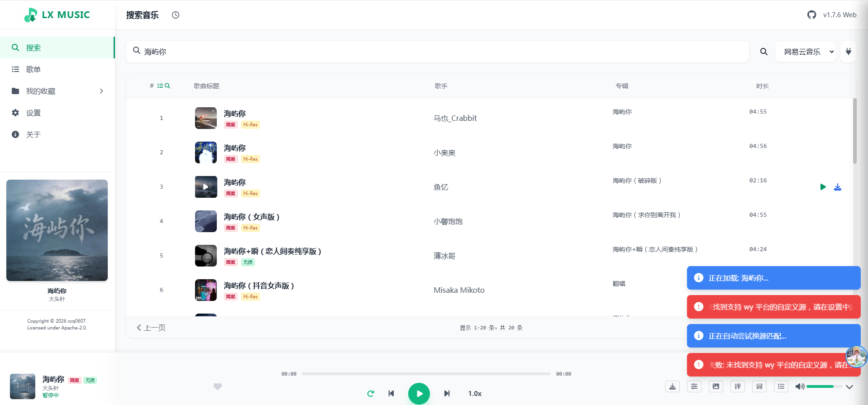The height and width of the screenshot is (405, 868).
Task: Click the cover thumbnail of song 3 with play overlay
Action: pyautogui.click(x=206, y=187)
